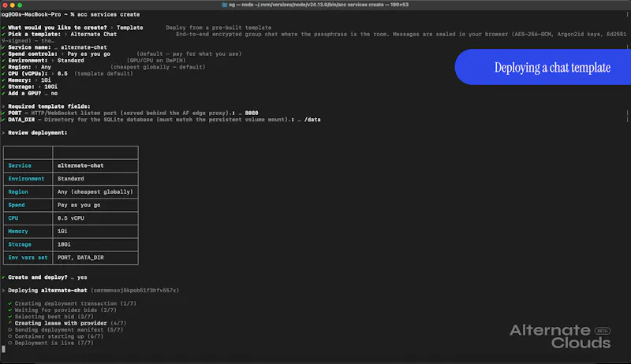This screenshot has width=631, height=364.
Task: Click the '8080' value on the PORT line
Action: pos(252,113)
